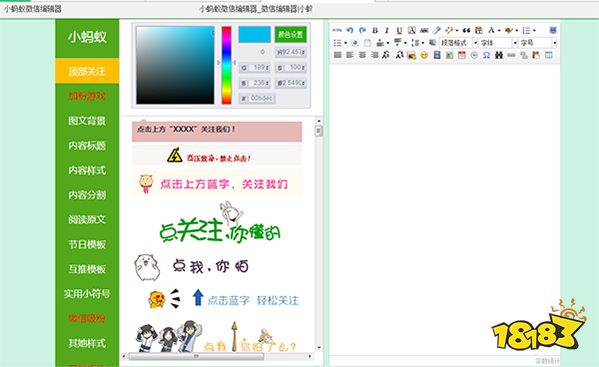This screenshot has height=367, width=599.
Task: Insert current time clock icon
Action: coord(474,55)
